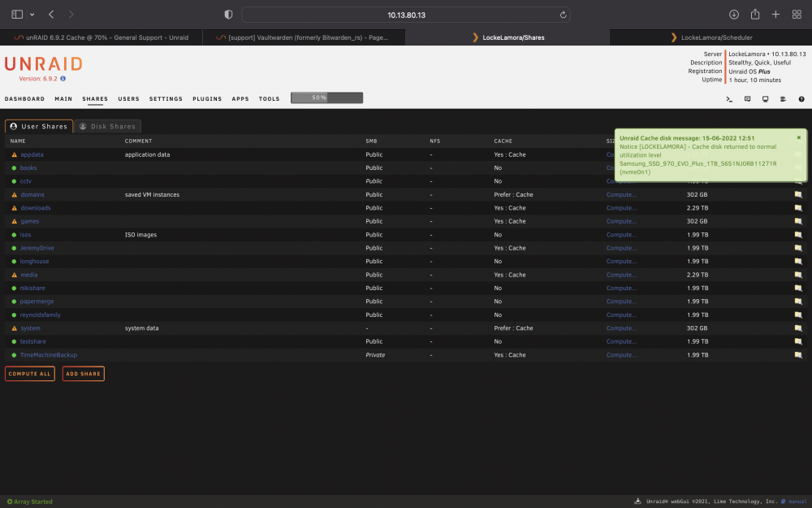Browse the papermerge share folder icon
The width and height of the screenshot is (812, 508).
pos(798,302)
